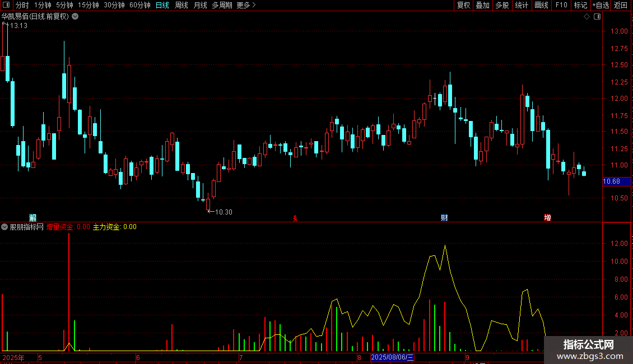This screenshot has width=633, height=364.
Task: Click the red S marker under the chart
Action: pyautogui.click(x=295, y=218)
